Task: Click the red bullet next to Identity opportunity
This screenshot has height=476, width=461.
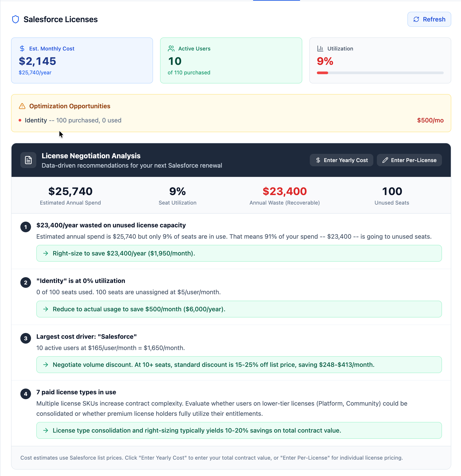Action: 20,120
